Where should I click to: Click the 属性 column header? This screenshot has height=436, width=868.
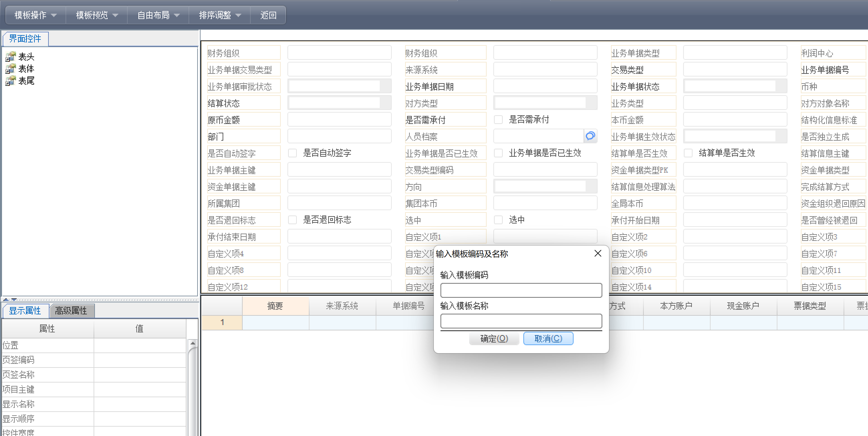47,328
